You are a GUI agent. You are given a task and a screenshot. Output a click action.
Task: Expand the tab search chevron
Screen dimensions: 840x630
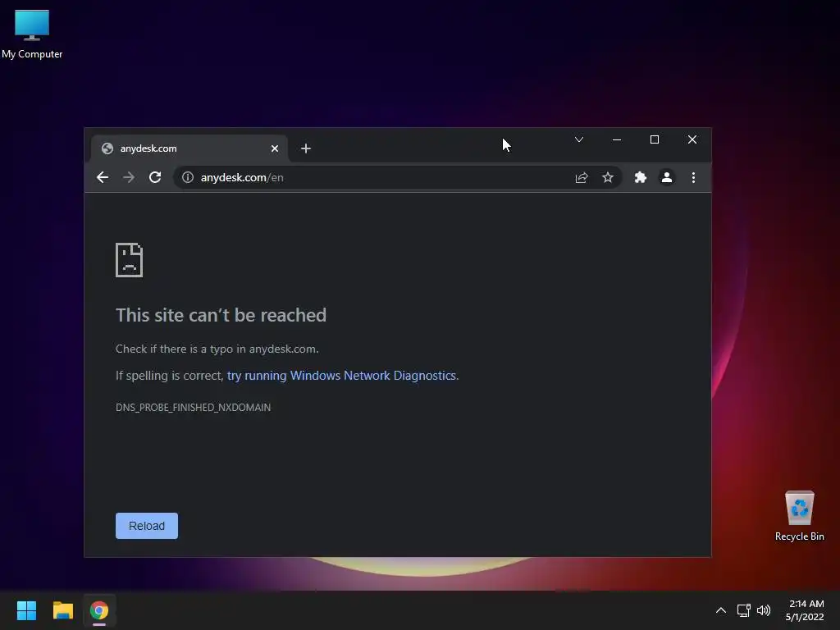[x=579, y=139]
